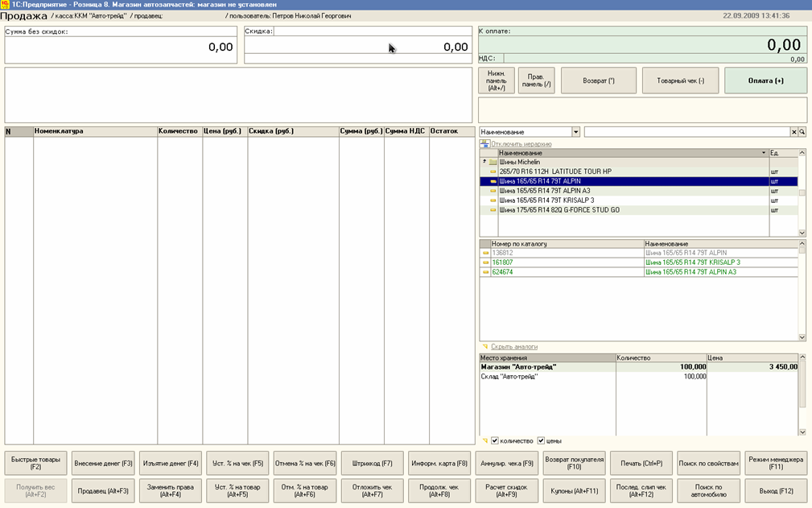Click the item icon of '265/70 R16 112H LATITUDE TOUR HP'

tap(493, 171)
